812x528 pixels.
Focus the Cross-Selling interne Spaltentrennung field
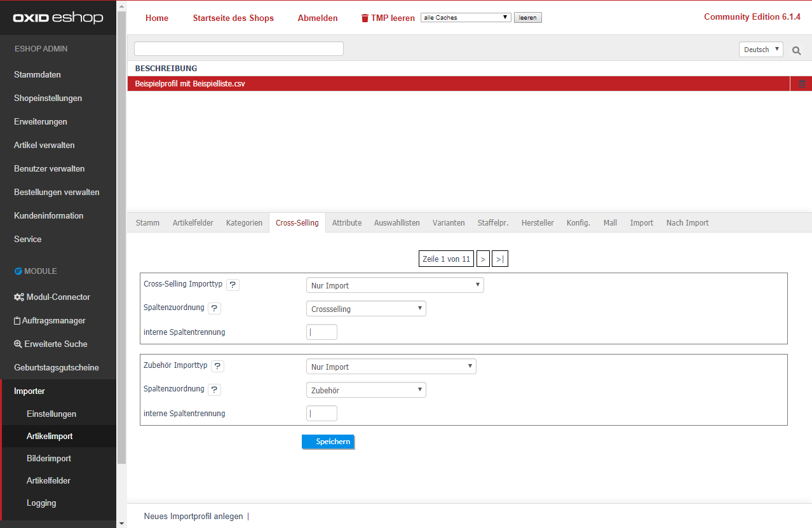click(x=321, y=332)
